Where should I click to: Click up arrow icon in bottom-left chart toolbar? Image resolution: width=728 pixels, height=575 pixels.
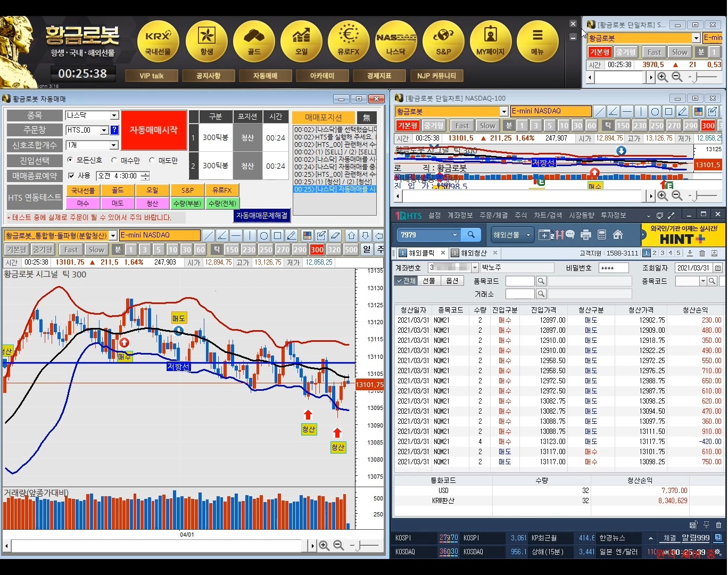352,235
